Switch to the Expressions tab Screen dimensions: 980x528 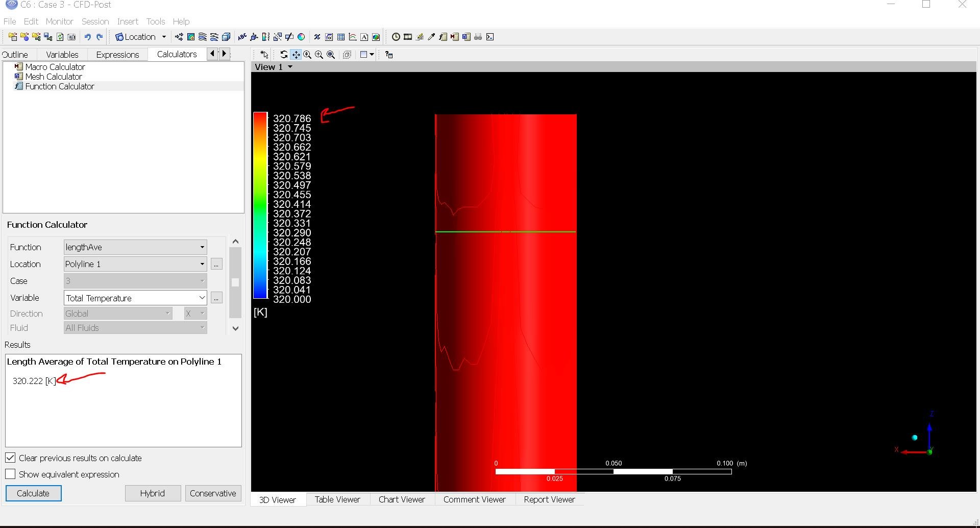coord(117,55)
